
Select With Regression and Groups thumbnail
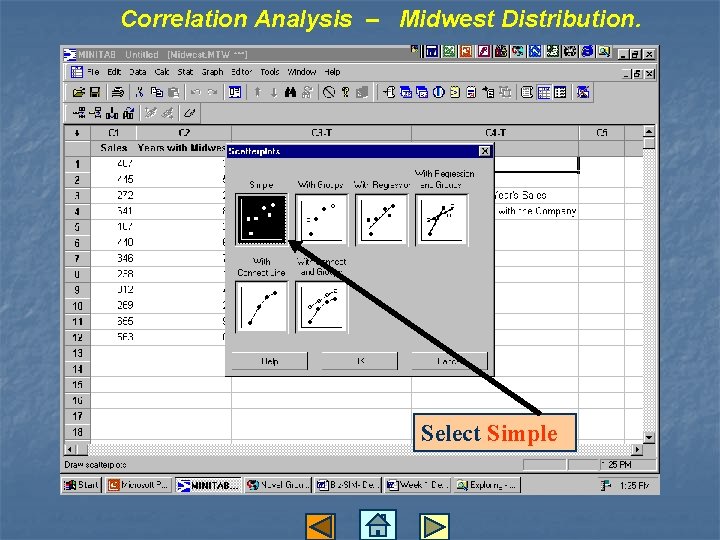(441, 219)
